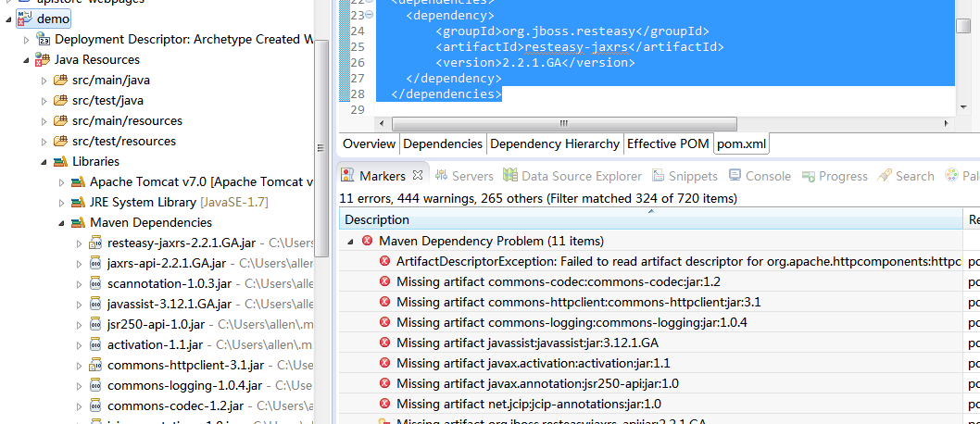This screenshot has height=424, width=980.
Task: Click the Apache Tomcat v7.0 library icon
Action: (78, 181)
